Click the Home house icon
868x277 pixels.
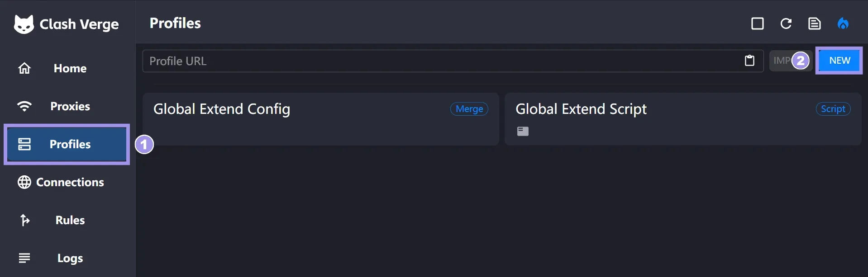[x=24, y=68]
